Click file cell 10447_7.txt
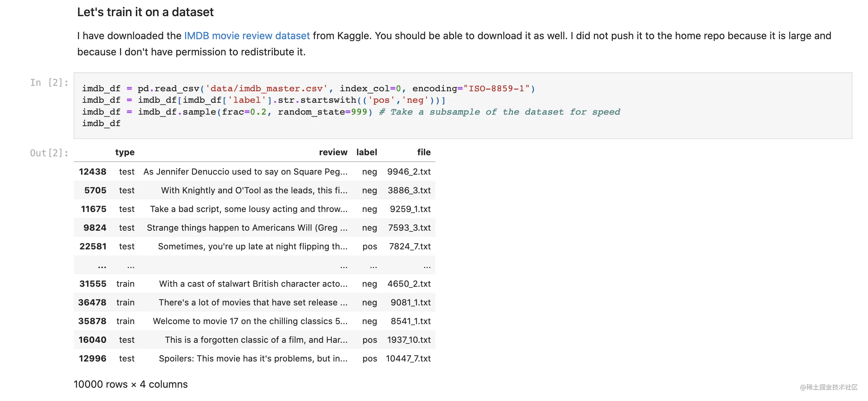This screenshot has height=401, width=868. [x=408, y=359]
